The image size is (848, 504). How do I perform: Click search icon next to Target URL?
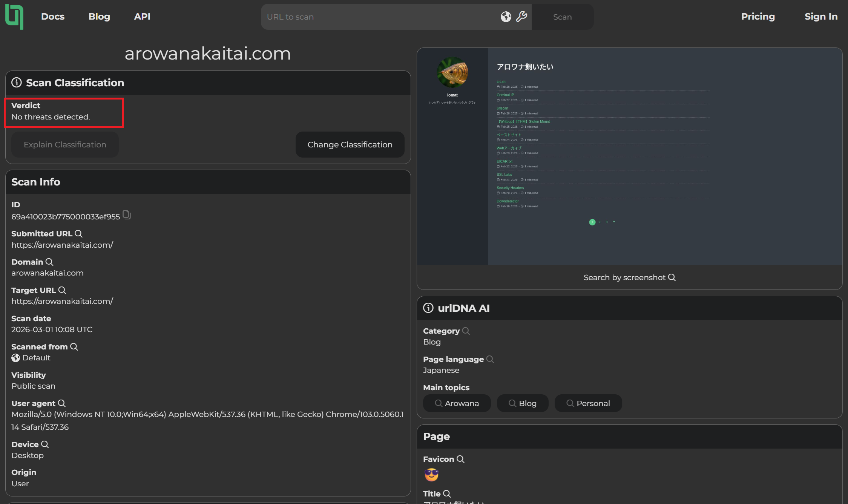click(62, 290)
